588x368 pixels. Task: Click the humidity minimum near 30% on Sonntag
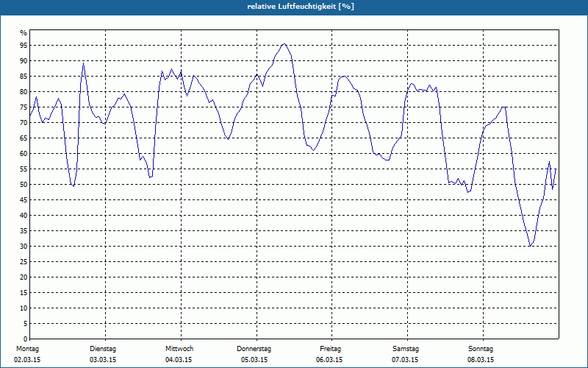530,246
